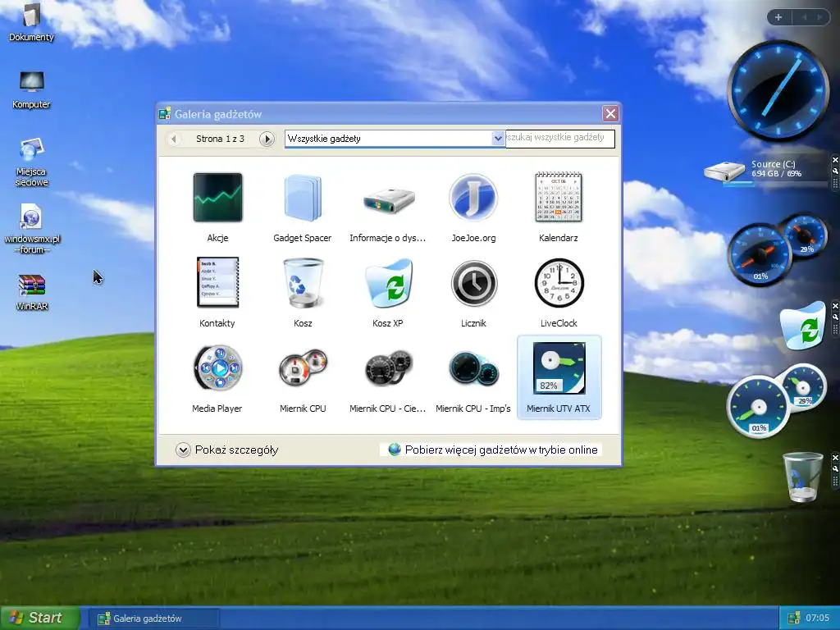Focus the gadget search field
840x630 pixels.
click(559, 138)
